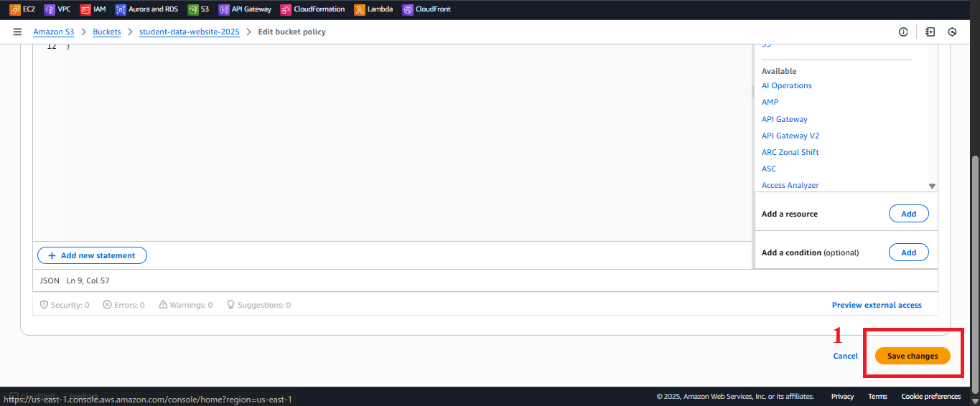The height and width of the screenshot is (406, 980).
Task: Click the Errors circle-x icon
Action: click(107, 305)
